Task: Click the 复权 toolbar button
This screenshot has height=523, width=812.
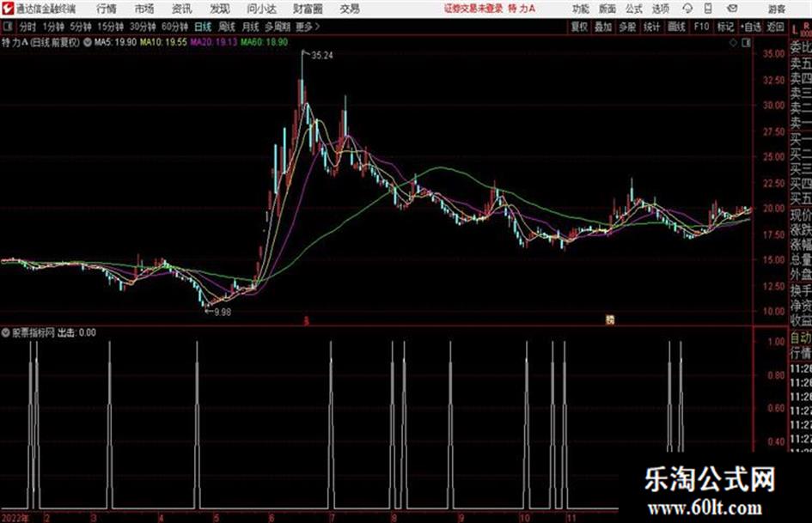Action: tap(579, 27)
